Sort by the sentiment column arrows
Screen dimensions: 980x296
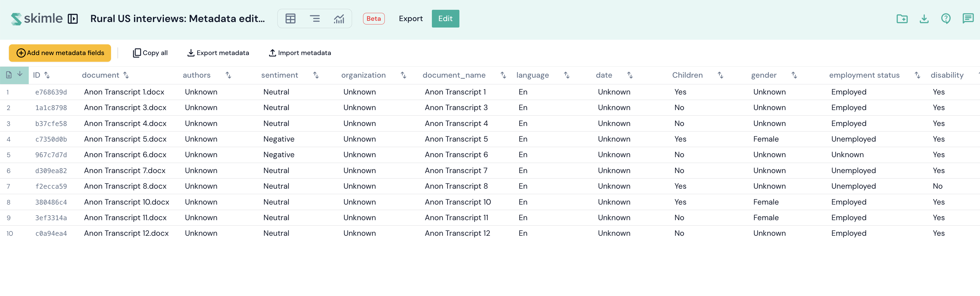[x=316, y=75]
